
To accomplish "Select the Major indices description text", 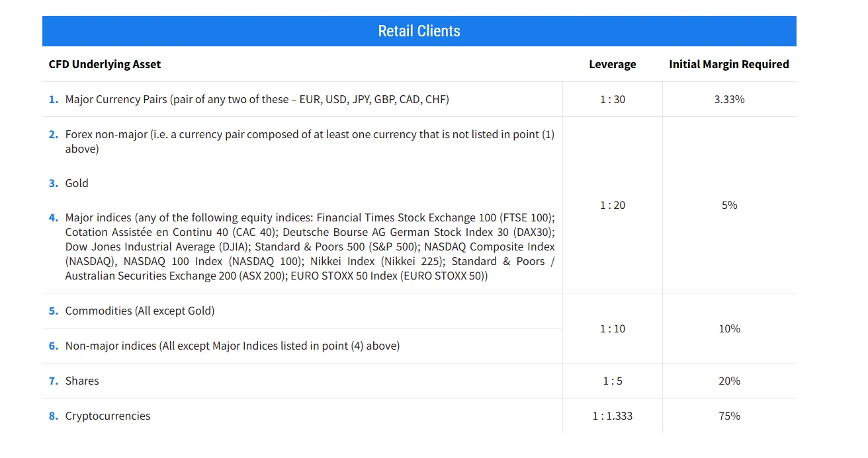I will (x=310, y=247).
